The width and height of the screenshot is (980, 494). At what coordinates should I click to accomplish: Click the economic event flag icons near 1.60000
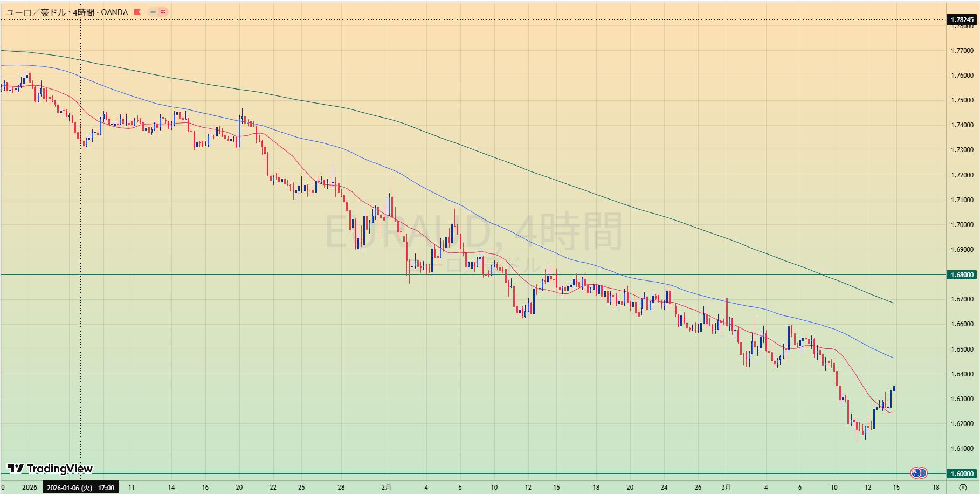point(919,473)
